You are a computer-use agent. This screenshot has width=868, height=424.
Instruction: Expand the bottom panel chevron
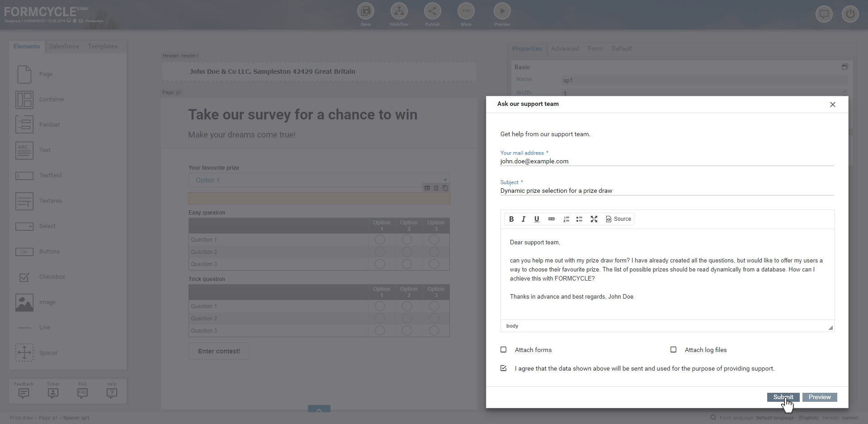pyautogui.click(x=319, y=409)
